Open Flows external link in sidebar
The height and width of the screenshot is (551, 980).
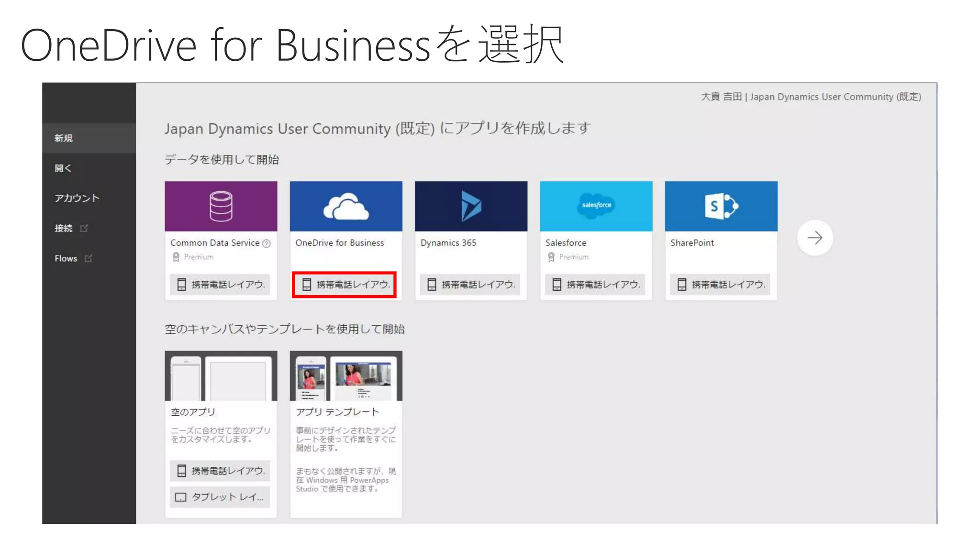point(89,258)
